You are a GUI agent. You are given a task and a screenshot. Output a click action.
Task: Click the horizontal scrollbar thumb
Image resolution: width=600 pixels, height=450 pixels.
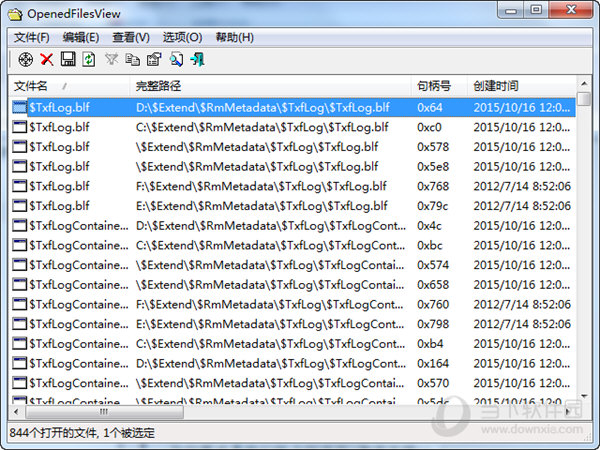pos(104,412)
